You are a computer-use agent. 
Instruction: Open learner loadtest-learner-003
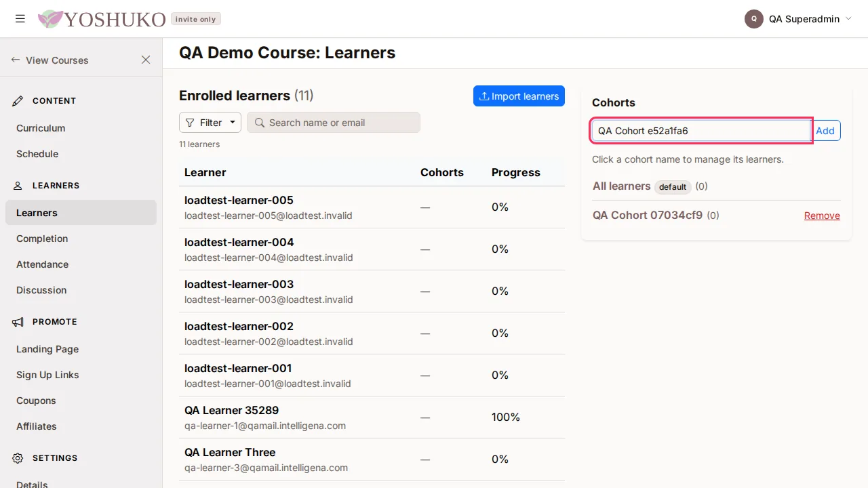point(239,285)
